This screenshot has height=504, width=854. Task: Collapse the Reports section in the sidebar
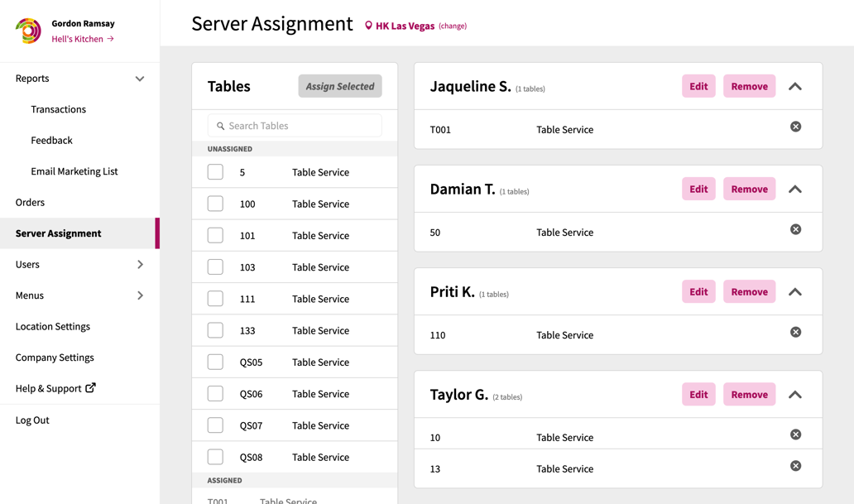coord(140,79)
